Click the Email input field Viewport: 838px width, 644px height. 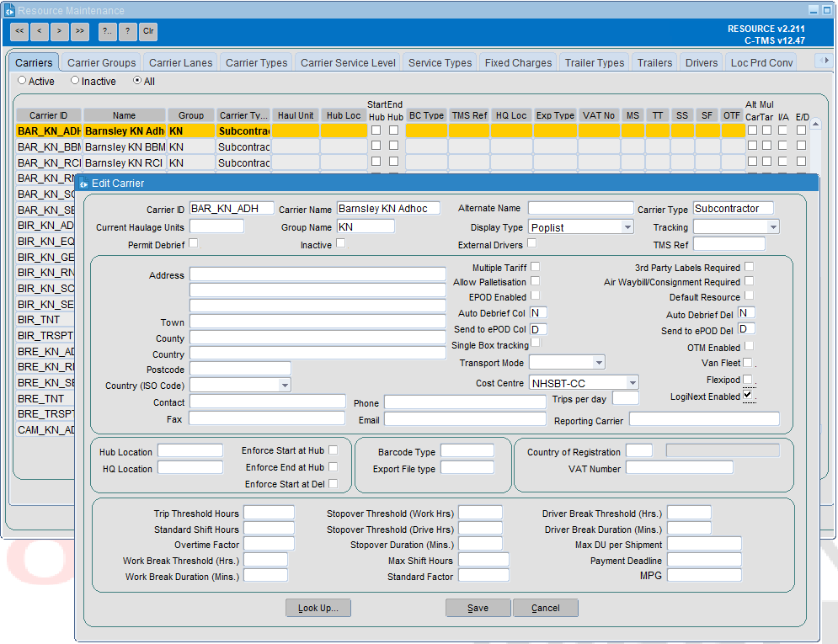tap(465, 419)
